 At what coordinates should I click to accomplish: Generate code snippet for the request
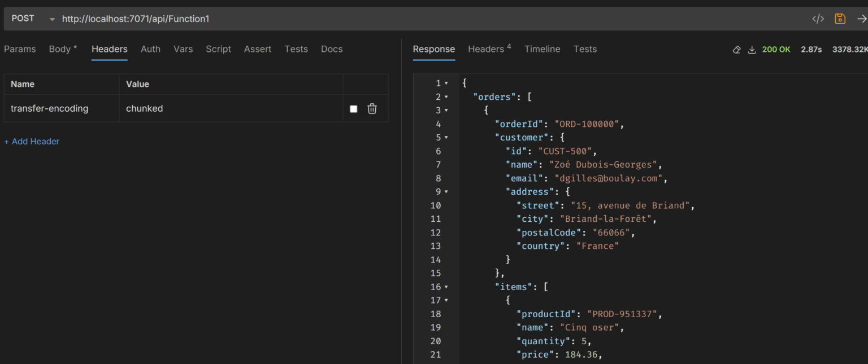pyautogui.click(x=818, y=18)
